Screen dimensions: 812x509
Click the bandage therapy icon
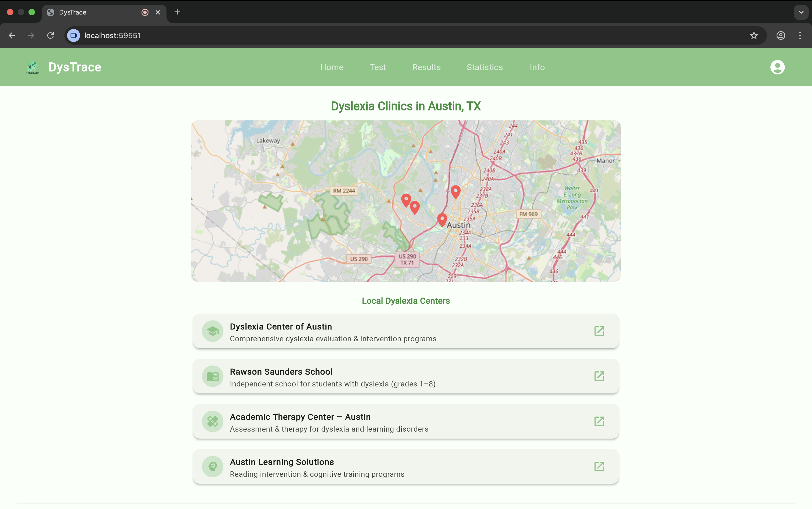click(x=213, y=421)
